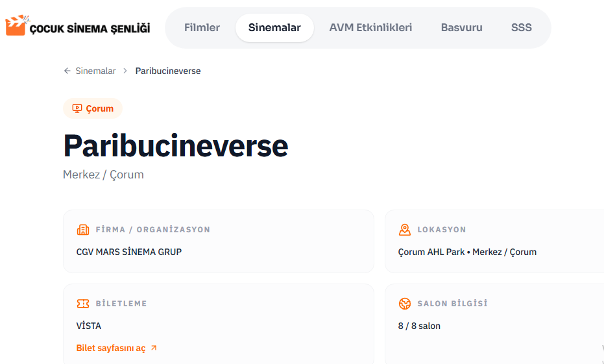Click the ÇOCUK SİNEMA ŞENLİĞİ logo text
The width and height of the screenshot is (604, 364).
(90, 29)
